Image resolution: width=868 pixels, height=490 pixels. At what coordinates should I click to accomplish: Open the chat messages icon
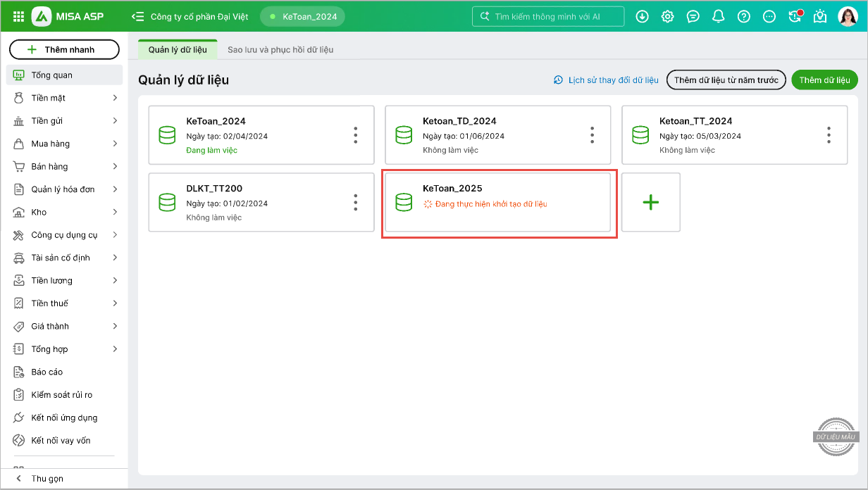click(x=693, y=16)
